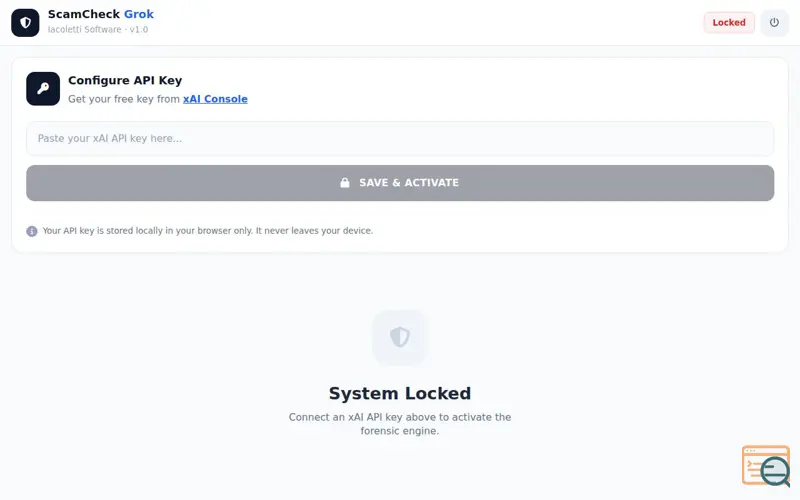The height and width of the screenshot is (500, 800).
Task: Click the Connect an xAI API key message
Action: (399, 424)
